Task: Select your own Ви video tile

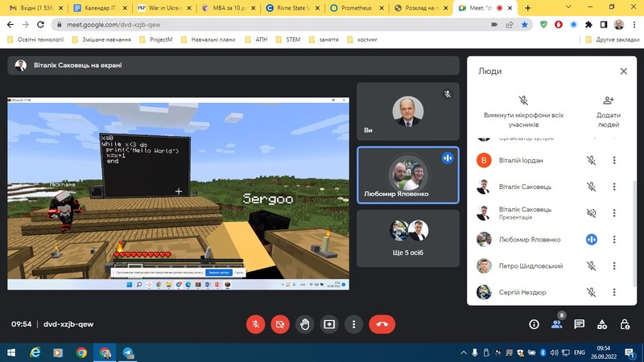Action: pyautogui.click(x=408, y=112)
